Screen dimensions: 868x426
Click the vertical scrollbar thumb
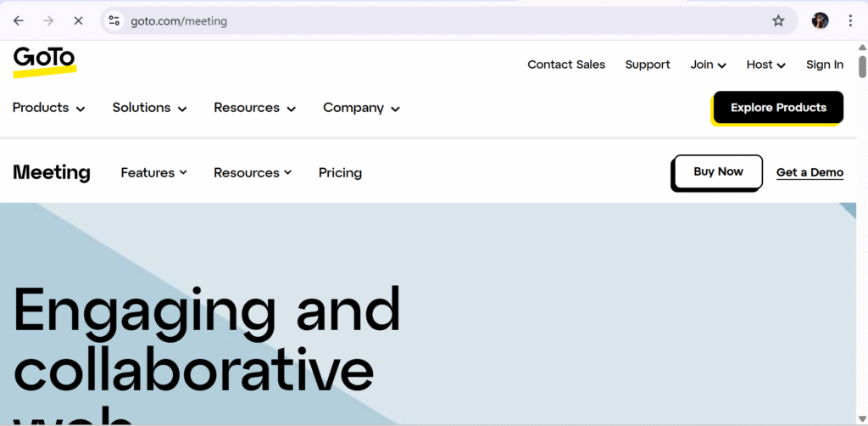pos(862,66)
